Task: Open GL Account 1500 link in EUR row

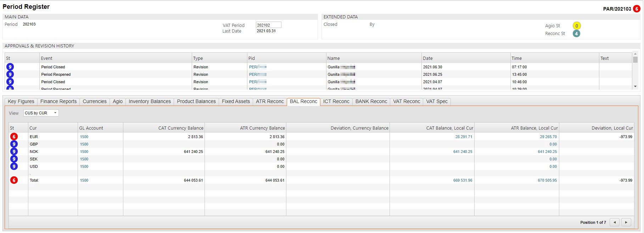Action: pos(84,137)
